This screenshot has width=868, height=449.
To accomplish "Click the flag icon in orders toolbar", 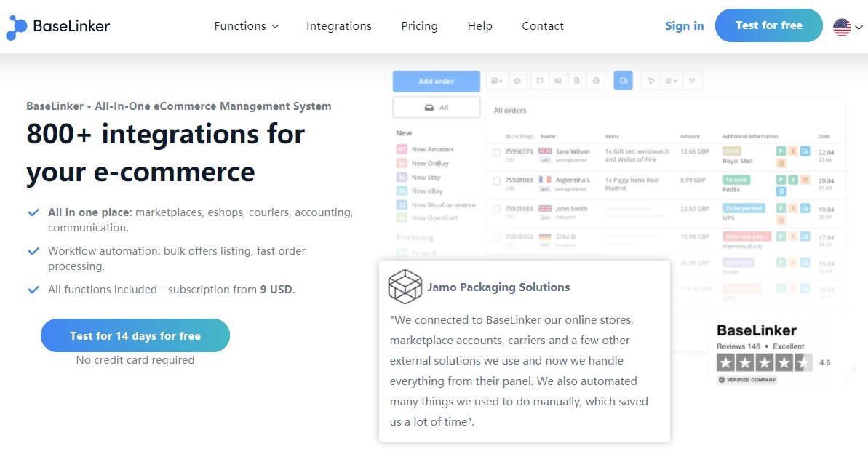I will click(540, 81).
